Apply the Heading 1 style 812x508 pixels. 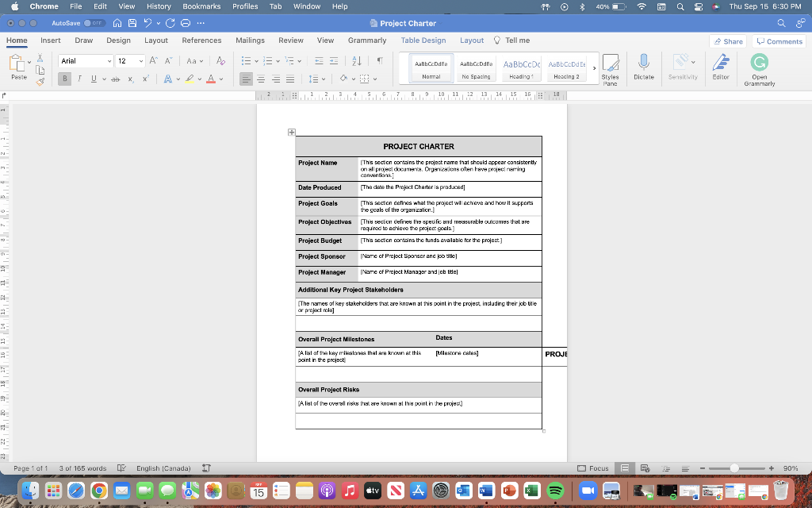point(522,68)
